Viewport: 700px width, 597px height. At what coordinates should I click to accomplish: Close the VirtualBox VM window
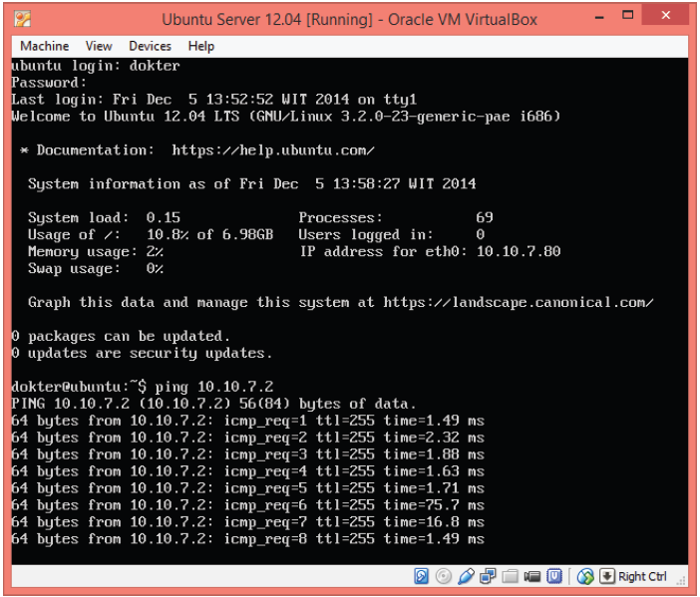coord(666,15)
